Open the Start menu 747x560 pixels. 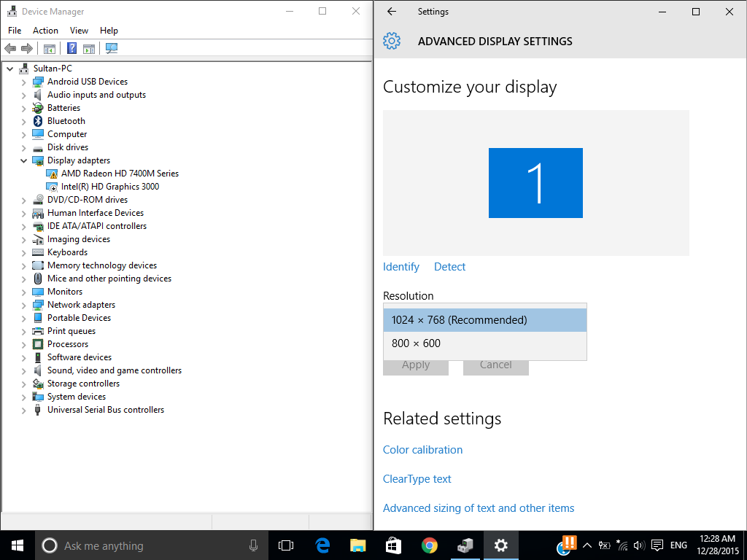(x=18, y=545)
